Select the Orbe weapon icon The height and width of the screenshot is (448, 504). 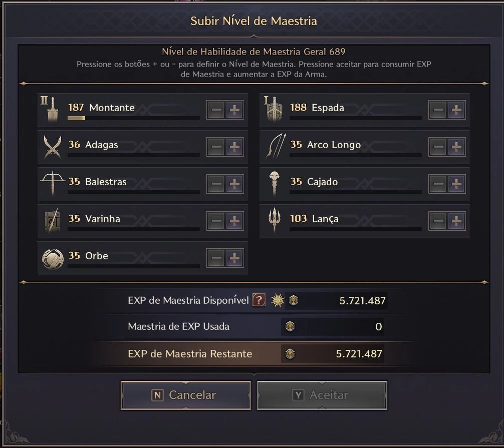(x=52, y=258)
